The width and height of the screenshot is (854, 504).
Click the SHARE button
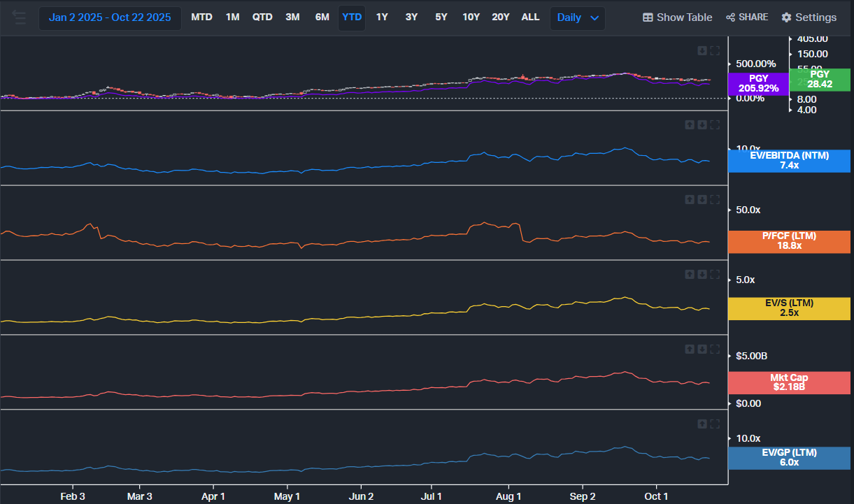(747, 17)
